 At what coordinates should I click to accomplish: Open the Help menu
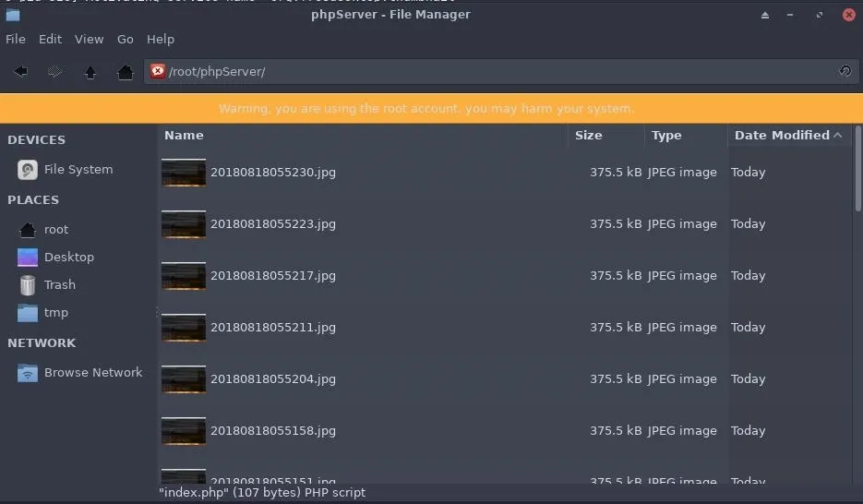tap(161, 39)
